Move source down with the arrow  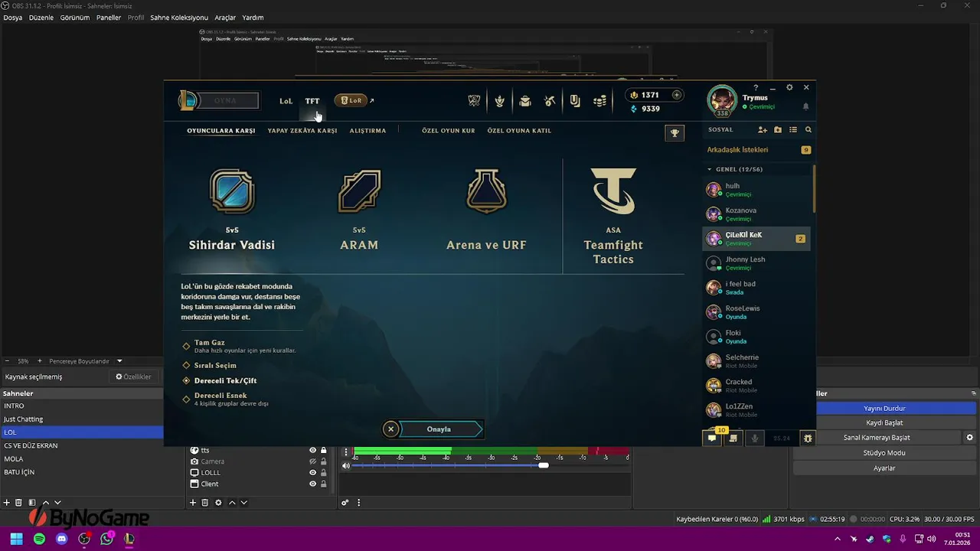(x=243, y=503)
